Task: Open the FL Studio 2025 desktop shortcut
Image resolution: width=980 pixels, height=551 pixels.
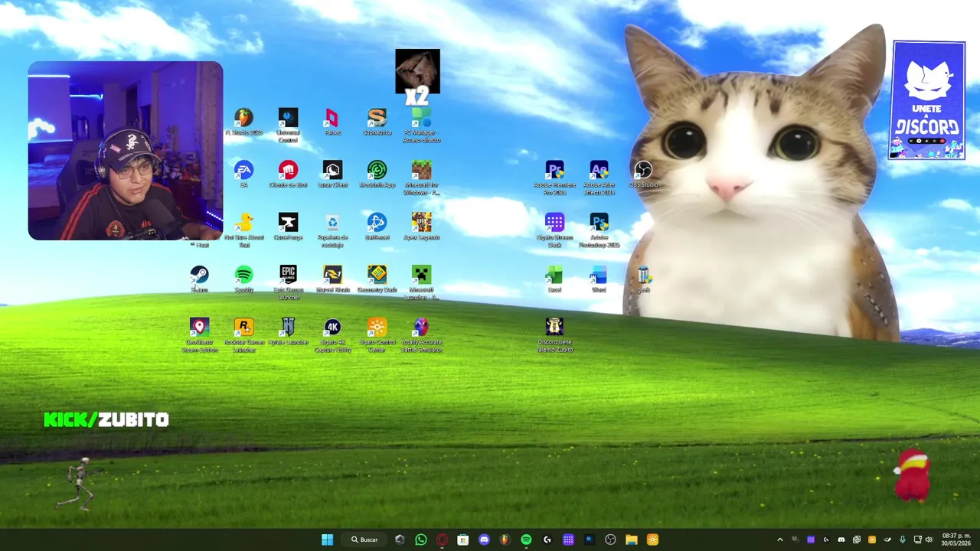Action: coord(243,122)
